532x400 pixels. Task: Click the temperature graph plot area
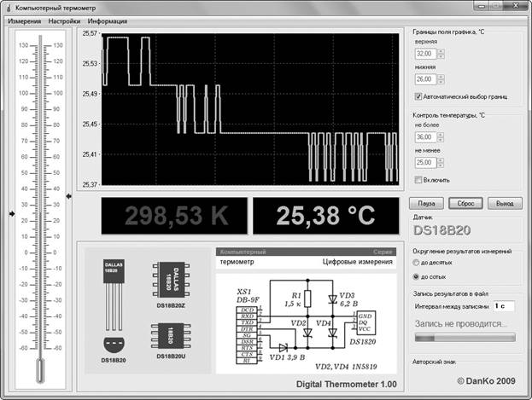pos(250,109)
